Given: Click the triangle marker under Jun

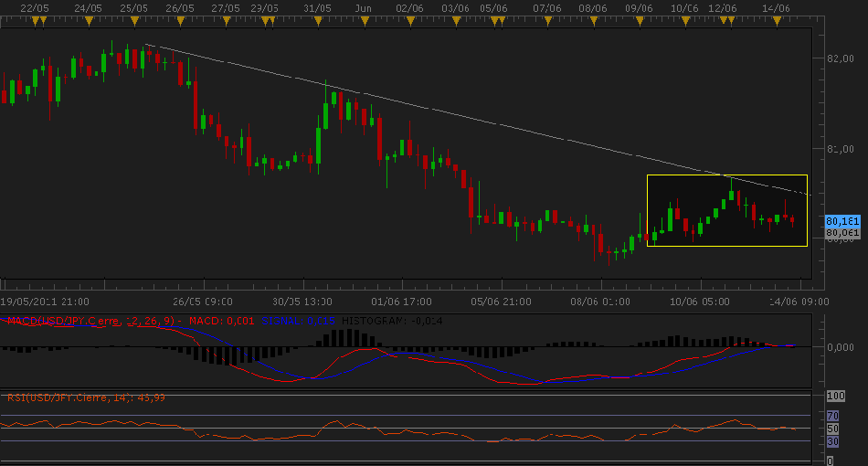Looking at the screenshot, I should point(365,21).
